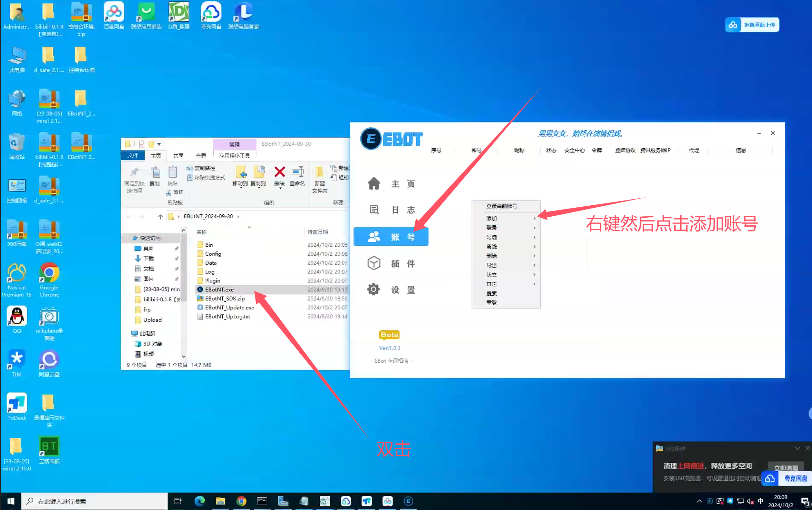812x510 pixels.
Task: Open the Baidu Netdisk desktop icon
Action: point(114,13)
